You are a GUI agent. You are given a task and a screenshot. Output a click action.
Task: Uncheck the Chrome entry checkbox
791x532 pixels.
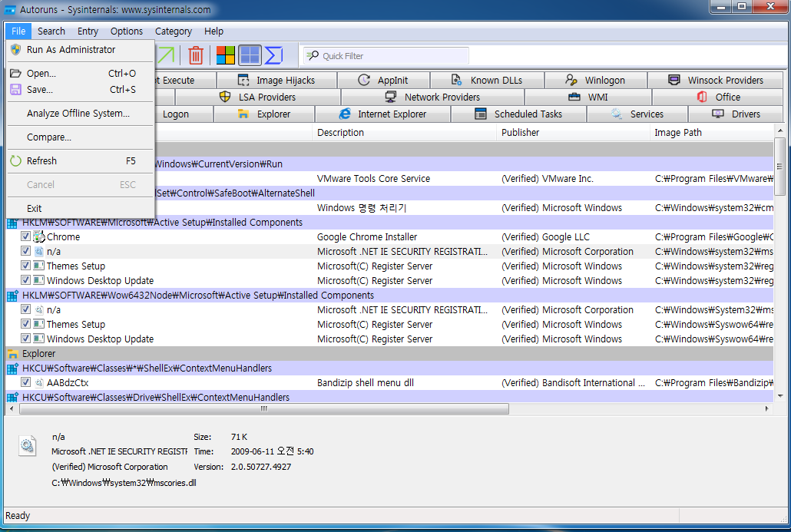click(x=26, y=236)
